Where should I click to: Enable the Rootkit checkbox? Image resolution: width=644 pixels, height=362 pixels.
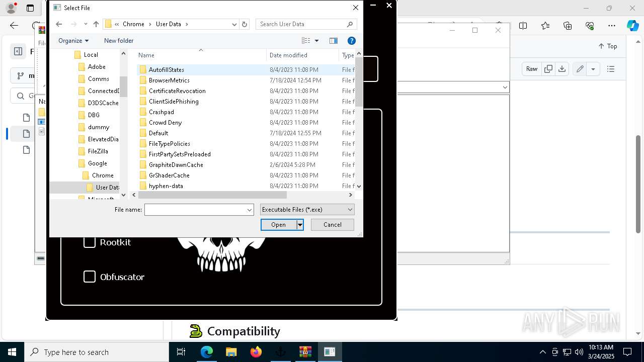tap(90, 242)
